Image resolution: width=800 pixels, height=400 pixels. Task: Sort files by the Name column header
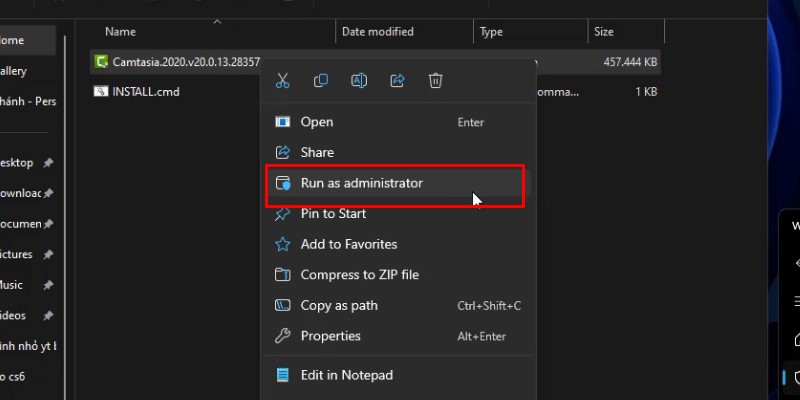click(120, 32)
